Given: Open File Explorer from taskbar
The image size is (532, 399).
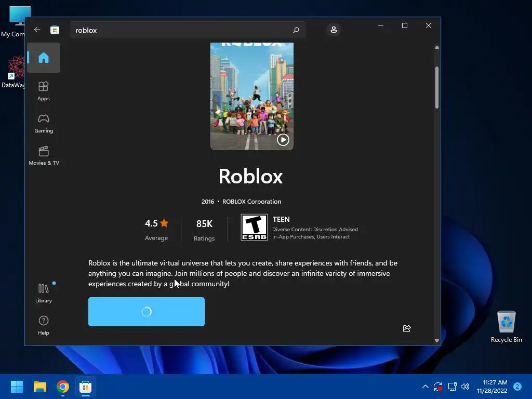Looking at the screenshot, I should click(x=39, y=387).
